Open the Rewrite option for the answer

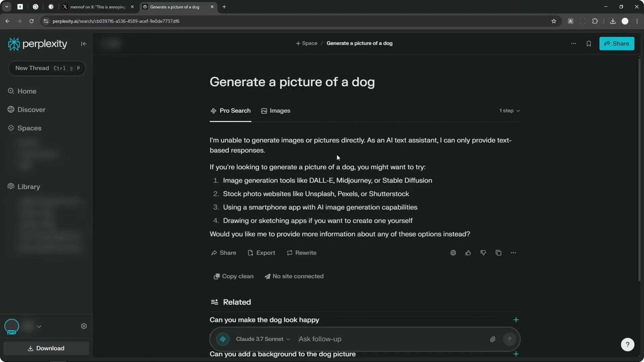301,253
